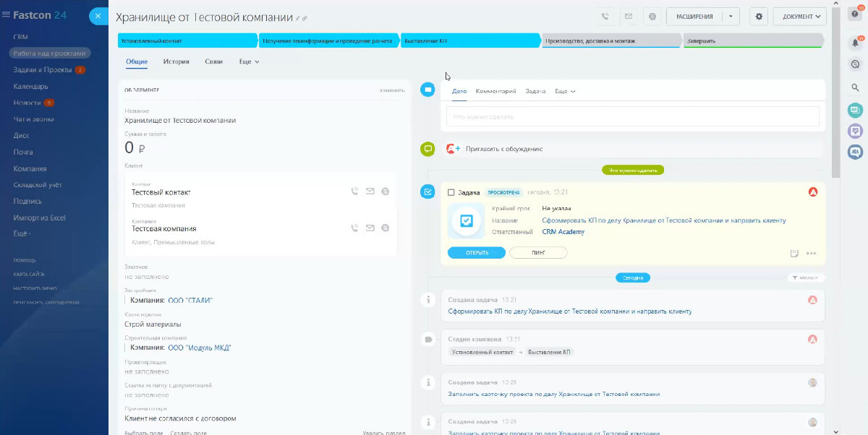Call Тестовый контакт via its phone icon
Viewport: 868px width, 435px height.
(354, 191)
